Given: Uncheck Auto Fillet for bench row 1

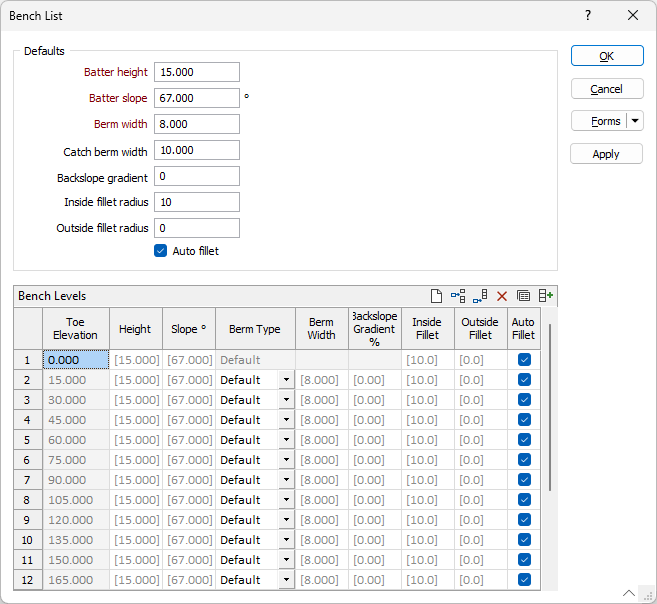Looking at the screenshot, I should point(524,360).
